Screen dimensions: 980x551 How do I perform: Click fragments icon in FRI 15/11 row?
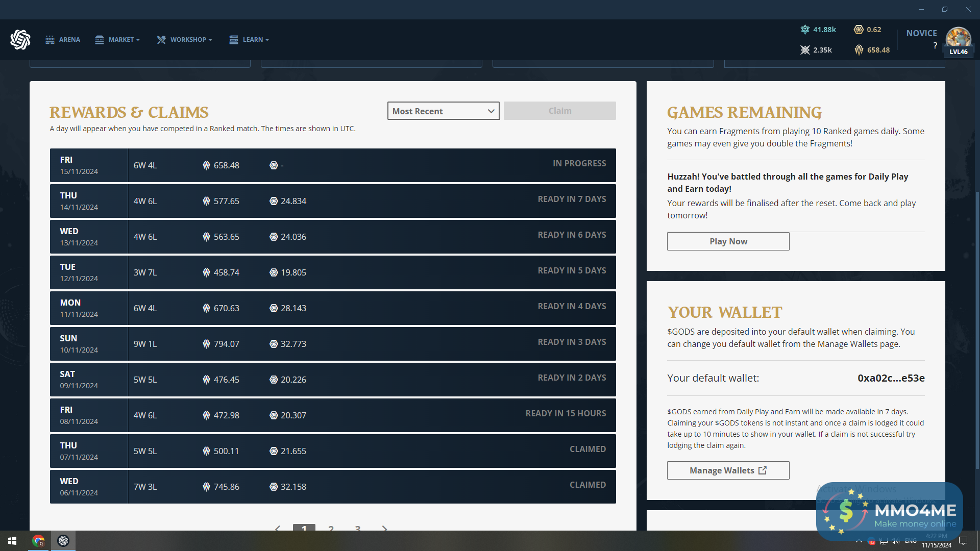(206, 165)
